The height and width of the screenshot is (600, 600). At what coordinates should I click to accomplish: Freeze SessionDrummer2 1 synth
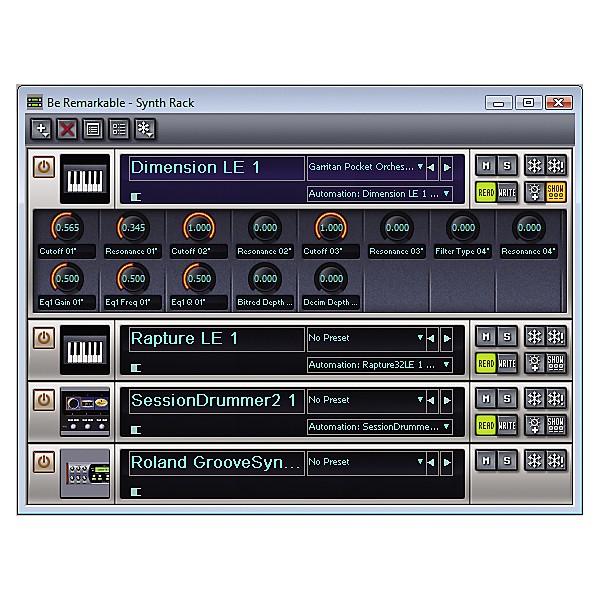(535, 399)
